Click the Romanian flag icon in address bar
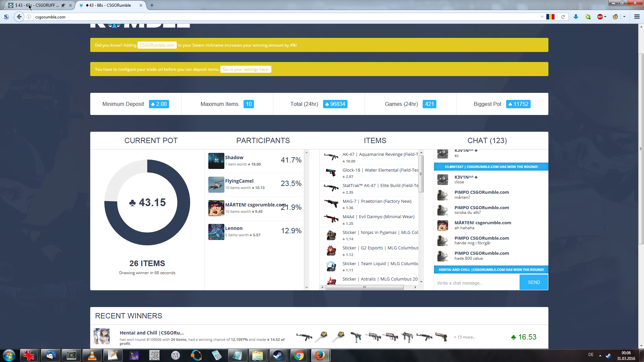Screen dimensions: 644x362 pyautogui.click(x=550, y=17)
